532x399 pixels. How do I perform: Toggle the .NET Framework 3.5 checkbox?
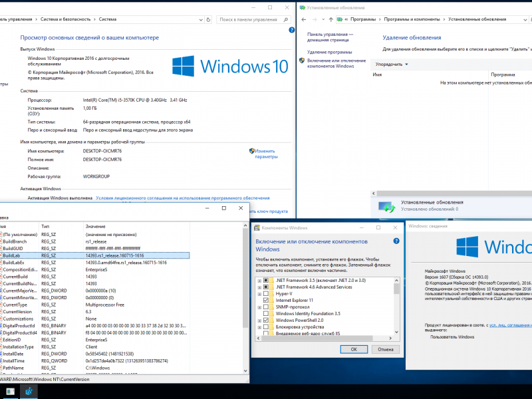coord(266,280)
